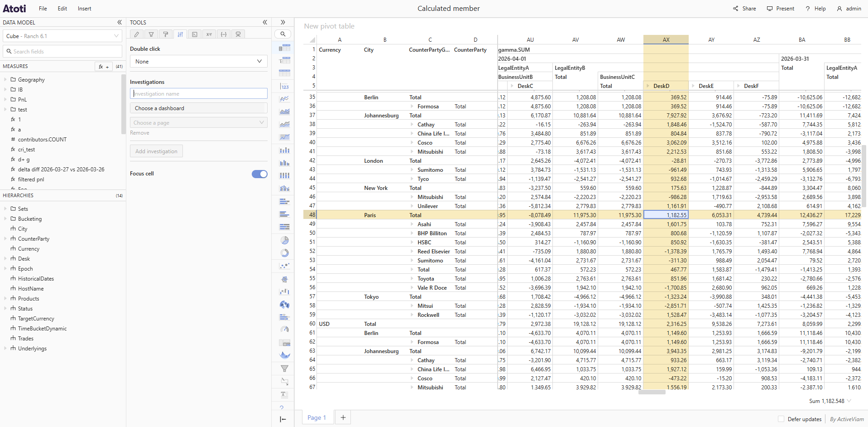
Task: Click the Choose a dashboard button
Action: click(x=198, y=108)
